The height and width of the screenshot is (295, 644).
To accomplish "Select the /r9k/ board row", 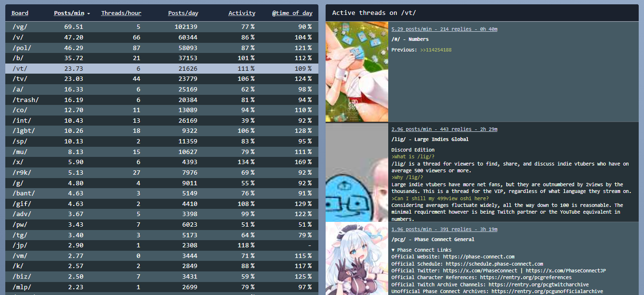I will [162, 173].
